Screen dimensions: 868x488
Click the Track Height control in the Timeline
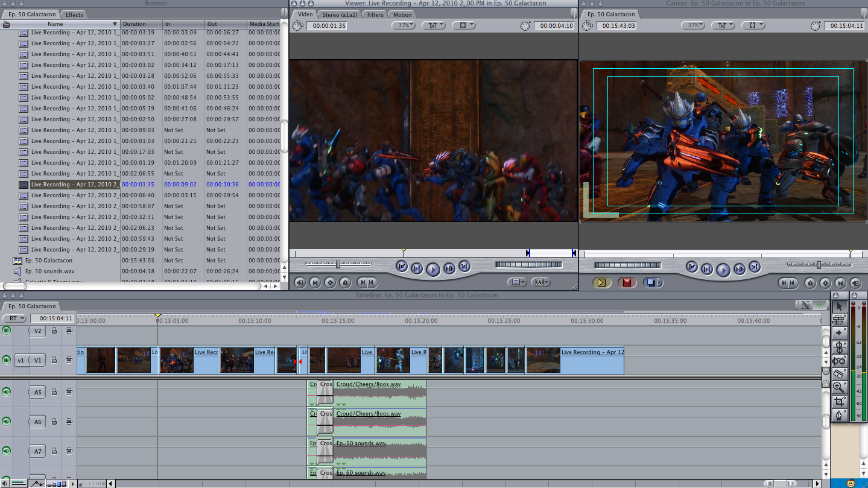(x=56, y=484)
